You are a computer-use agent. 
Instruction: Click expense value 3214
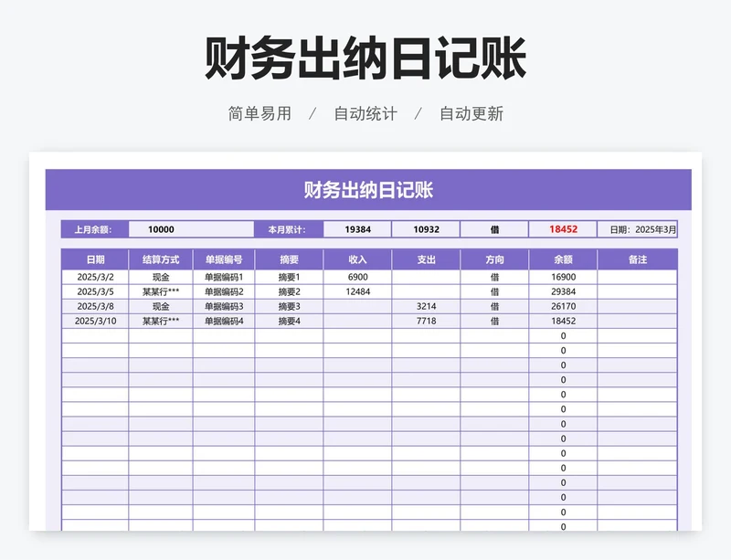pos(426,306)
